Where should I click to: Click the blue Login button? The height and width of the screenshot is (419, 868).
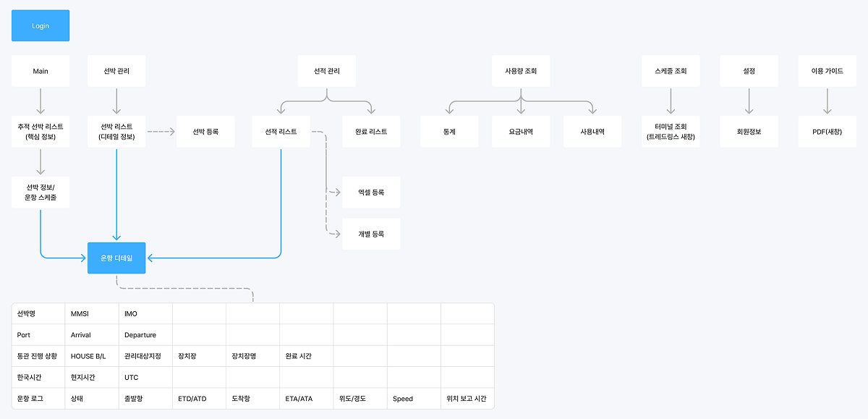coord(40,25)
